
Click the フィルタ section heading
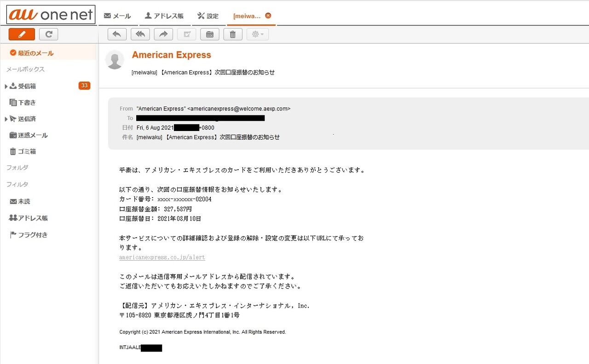click(17, 184)
